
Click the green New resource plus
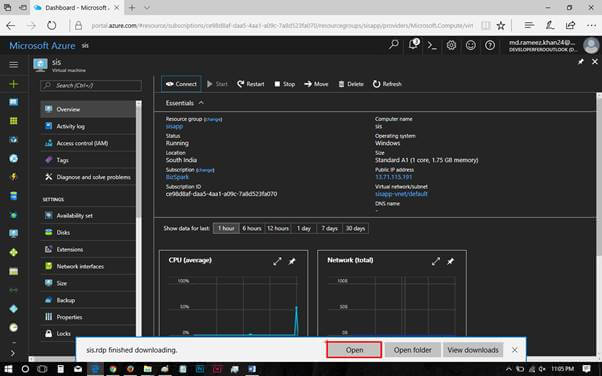coord(13,84)
